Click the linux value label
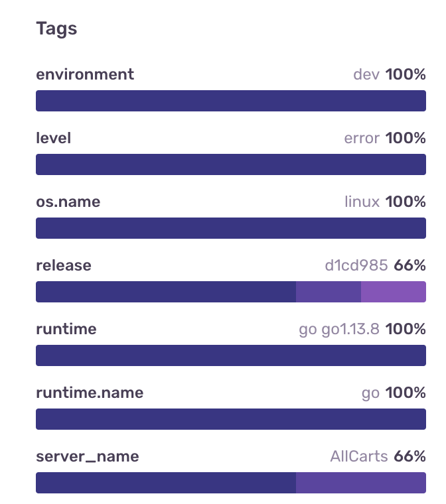The width and height of the screenshot is (446, 504). [x=362, y=202]
